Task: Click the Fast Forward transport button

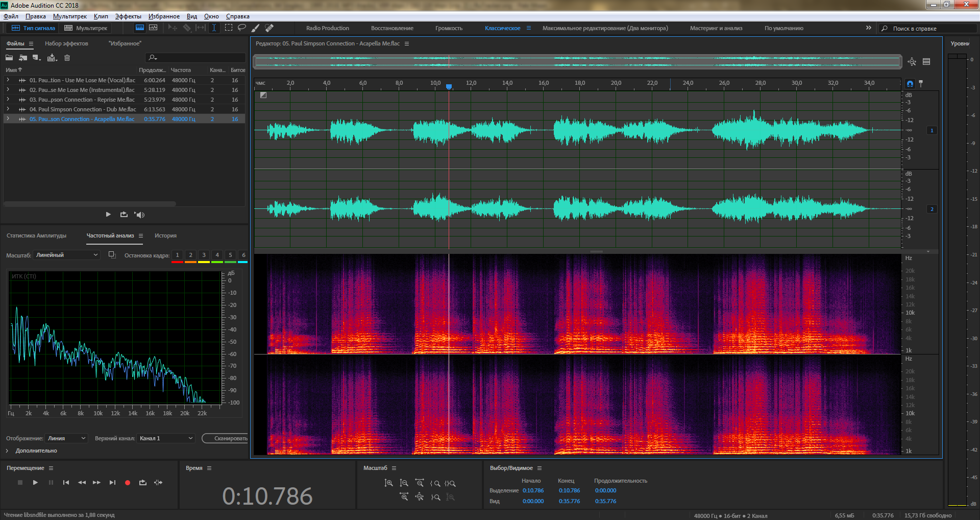Action: click(x=96, y=482)
